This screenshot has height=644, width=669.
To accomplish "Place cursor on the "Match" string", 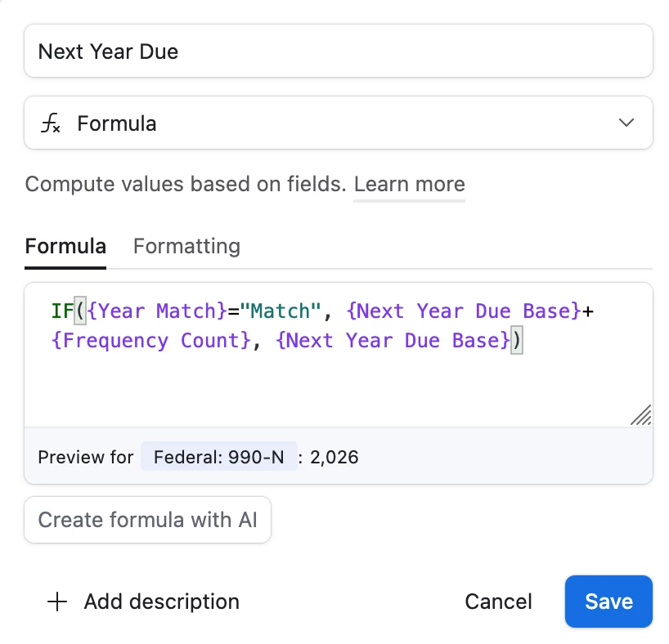I will pyautogui.click(x=280, y=311).
